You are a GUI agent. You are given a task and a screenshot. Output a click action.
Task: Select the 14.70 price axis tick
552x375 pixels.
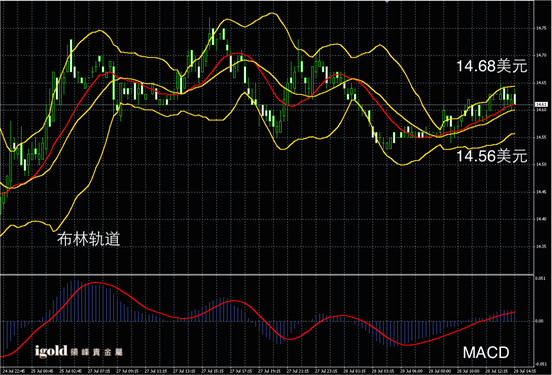(x=541, y=55)
